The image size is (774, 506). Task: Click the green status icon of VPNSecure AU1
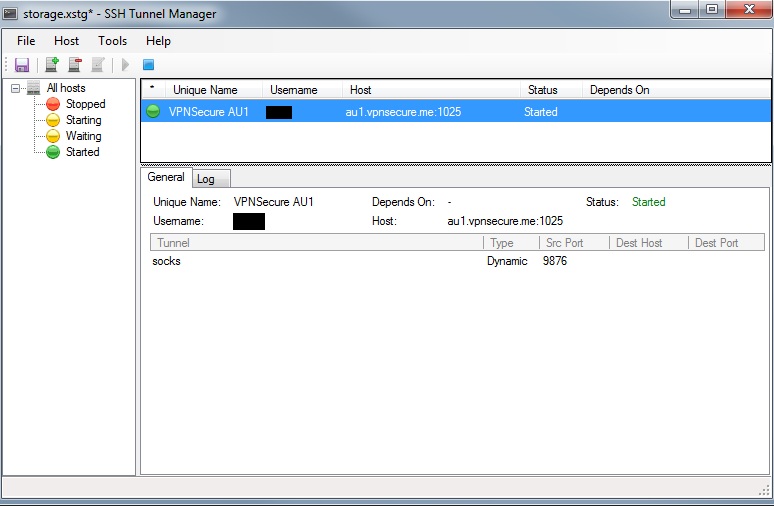(154, 112)
